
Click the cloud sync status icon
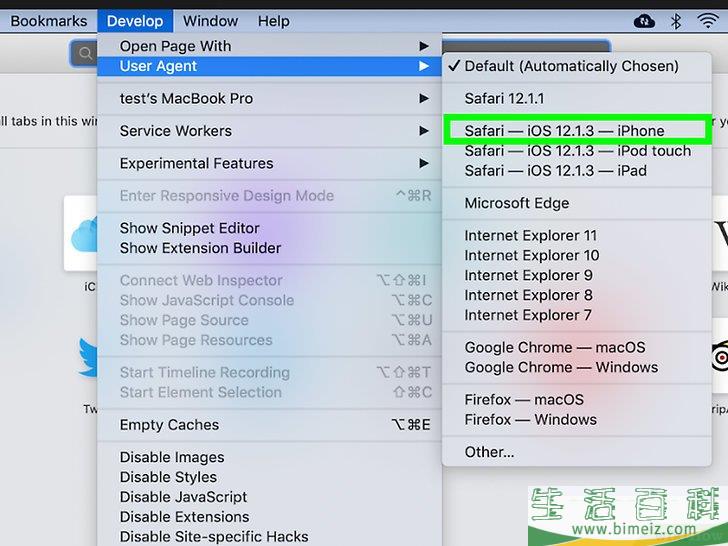click(644, 21)
